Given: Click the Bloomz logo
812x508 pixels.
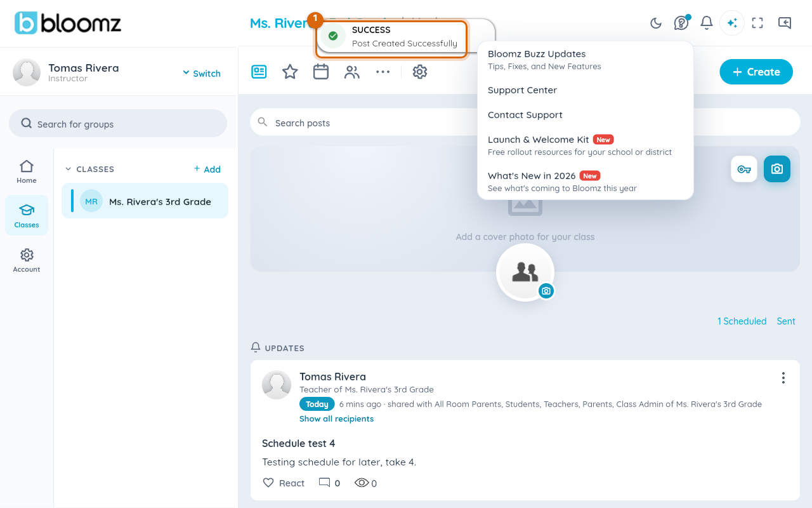Looking at the screenshot, I should pos(68,23).
